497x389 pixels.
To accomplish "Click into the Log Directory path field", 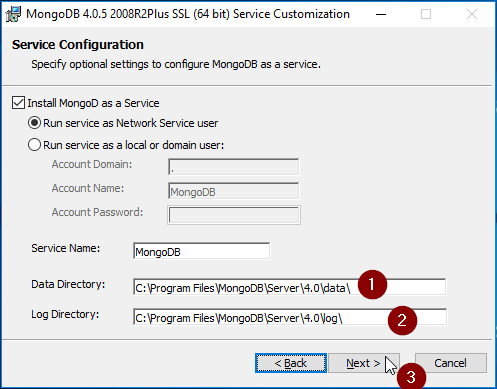I will 290,317.
